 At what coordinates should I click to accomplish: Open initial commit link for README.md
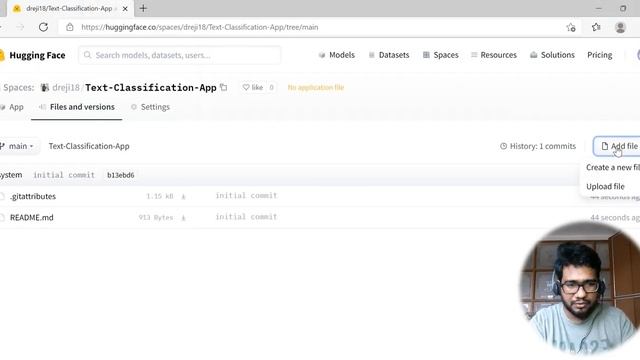[x=246, y=217]
